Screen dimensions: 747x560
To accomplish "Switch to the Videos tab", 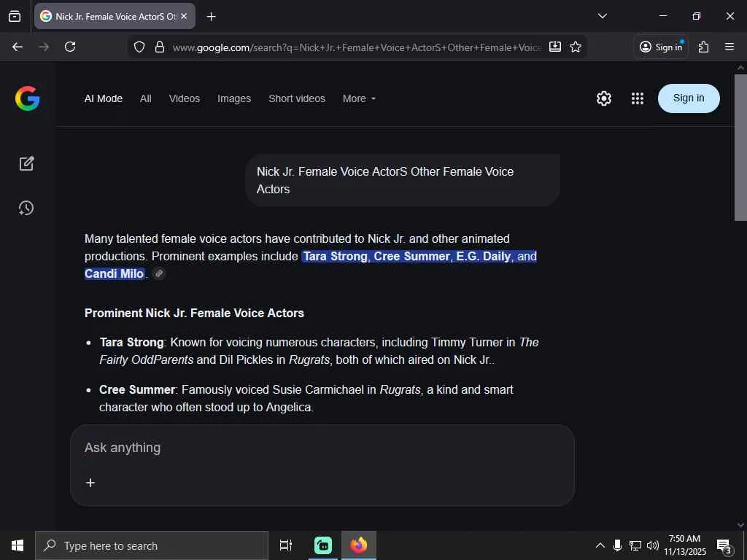I will pyautogui.click(x=185, y=98).
